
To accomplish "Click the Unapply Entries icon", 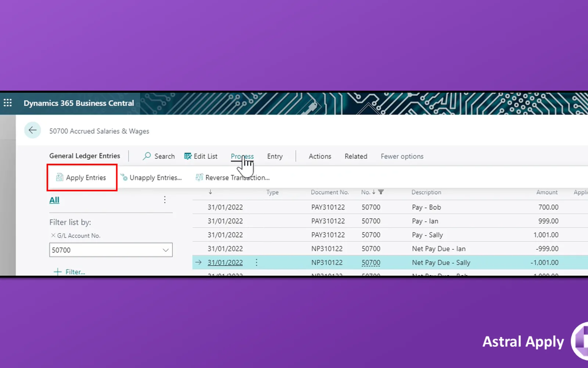I will pyautogui.click(x=124, y=177).
